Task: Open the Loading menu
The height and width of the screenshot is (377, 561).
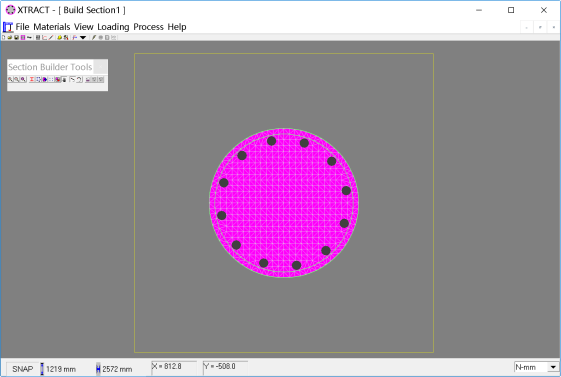Action: pos(113,27)
